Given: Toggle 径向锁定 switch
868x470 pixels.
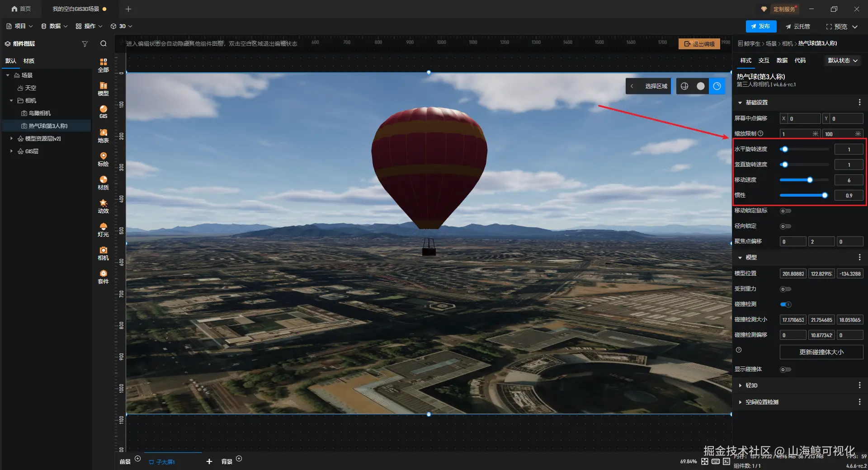Looking at the screenshot, I should tap(786, 226).
